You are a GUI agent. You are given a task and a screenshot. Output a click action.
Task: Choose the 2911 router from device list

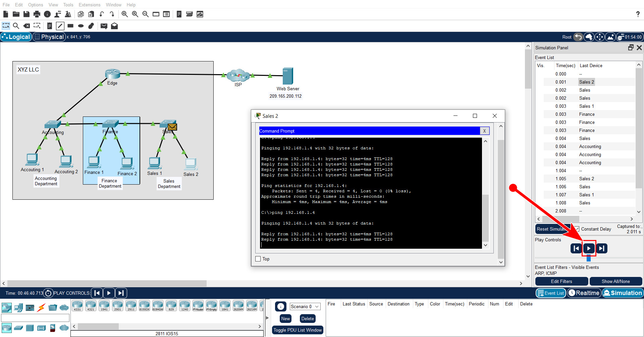tap(131, 306)
